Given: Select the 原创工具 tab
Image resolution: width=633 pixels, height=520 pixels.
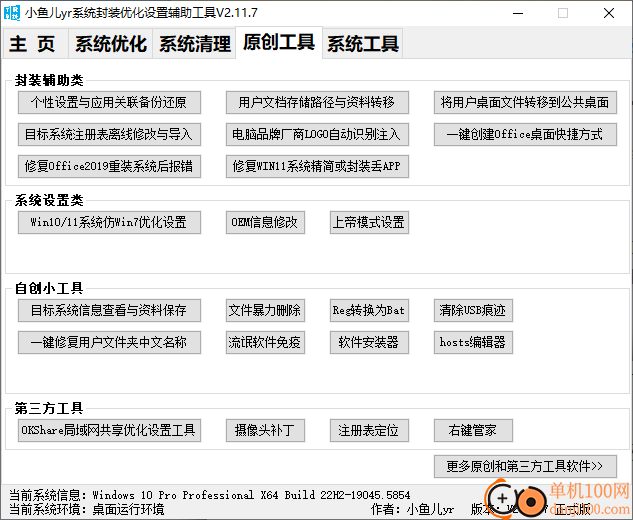Looking at the screenshot, I should (x=279, y=42).
